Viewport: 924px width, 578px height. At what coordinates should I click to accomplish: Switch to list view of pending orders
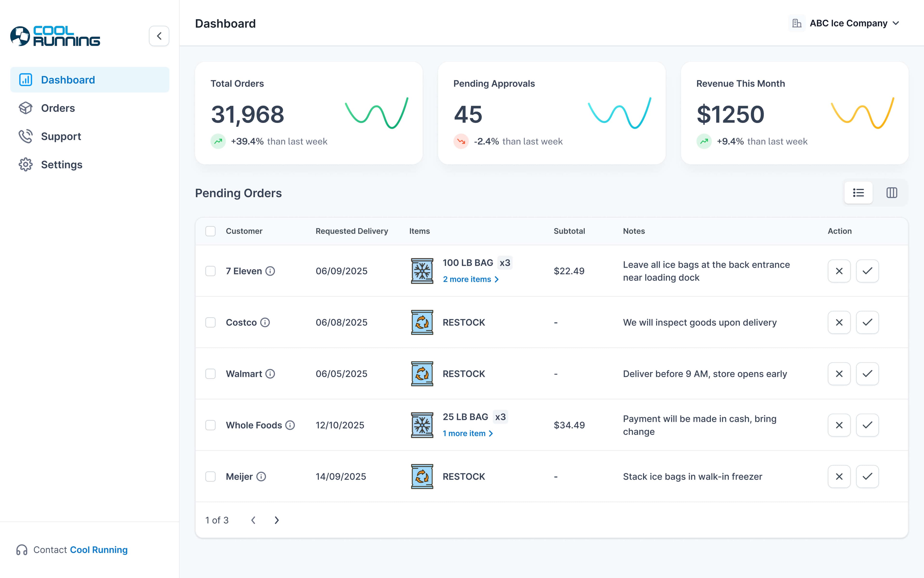(858, 193)
